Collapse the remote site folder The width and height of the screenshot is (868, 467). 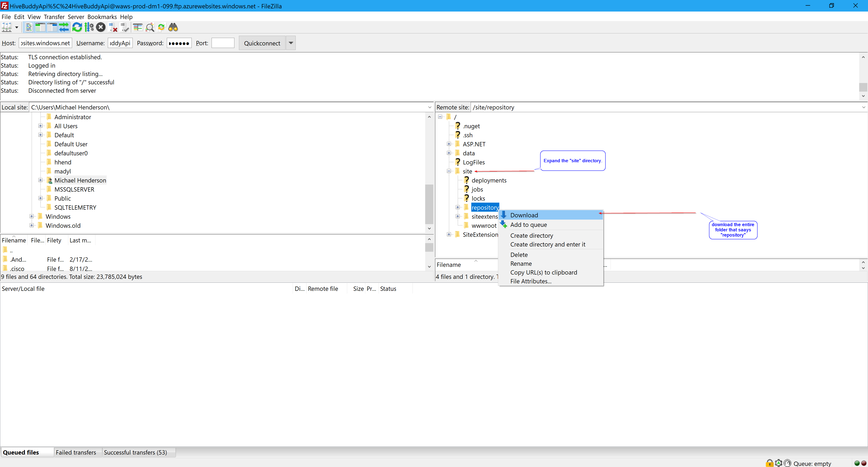click(x=449, y=171)
